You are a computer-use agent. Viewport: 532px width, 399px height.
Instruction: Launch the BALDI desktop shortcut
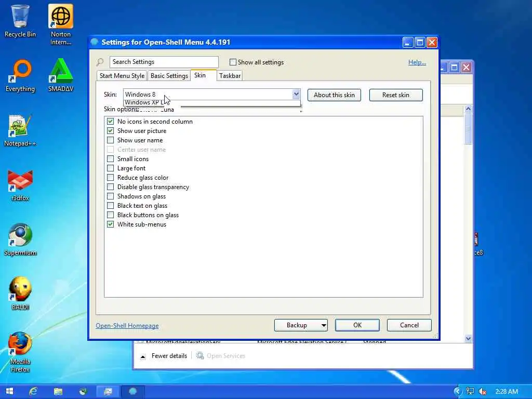20,294
